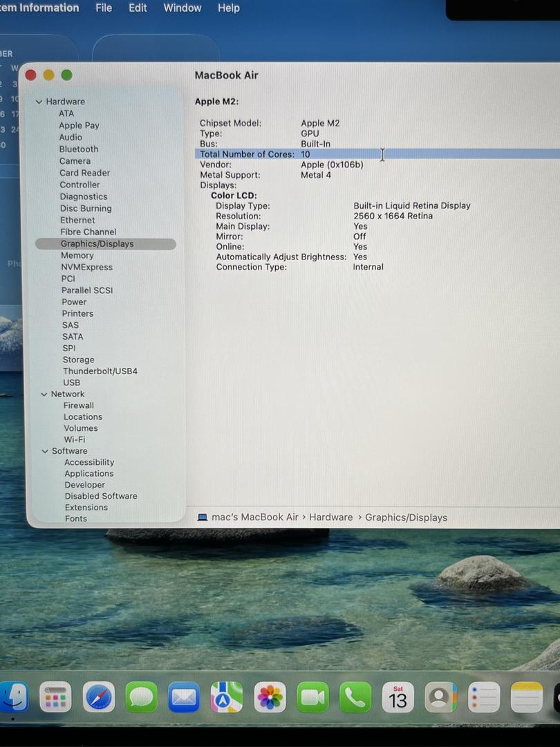Open Calendar showing Sat 13
Image resolution: width=560 pixels, height=747 pixels.
click(x=398, y=697)
